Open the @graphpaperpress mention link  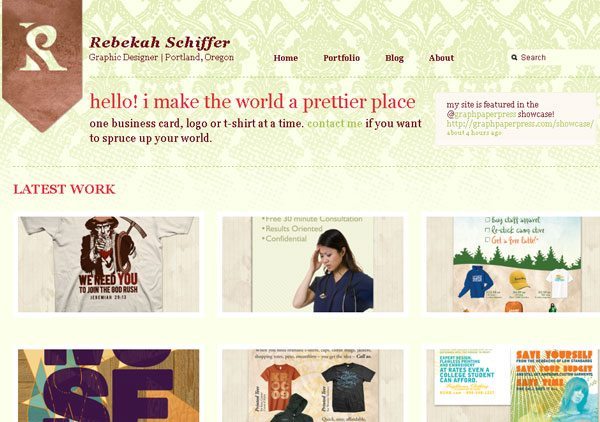pyautogui.click(x=481, y=114)
